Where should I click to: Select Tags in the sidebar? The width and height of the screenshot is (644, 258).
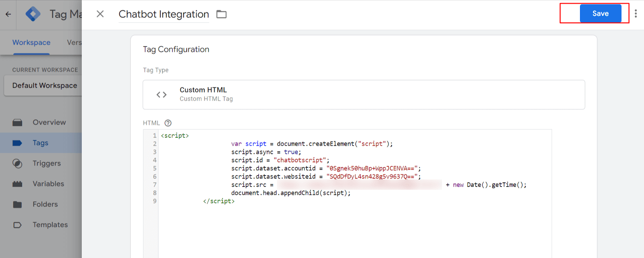click(x=41, y=143)
